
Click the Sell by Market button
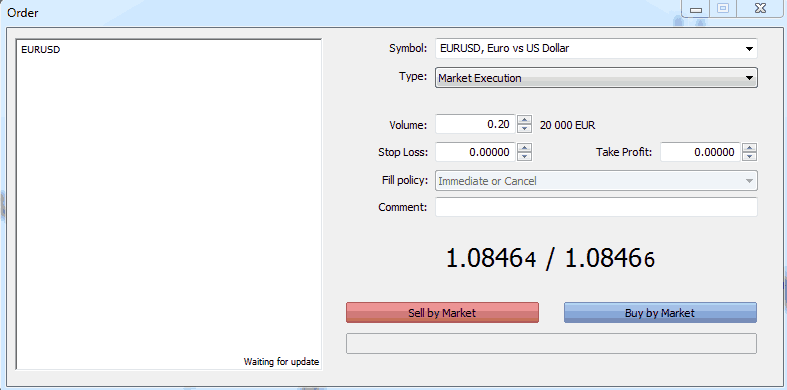click(x=442, y=313)
